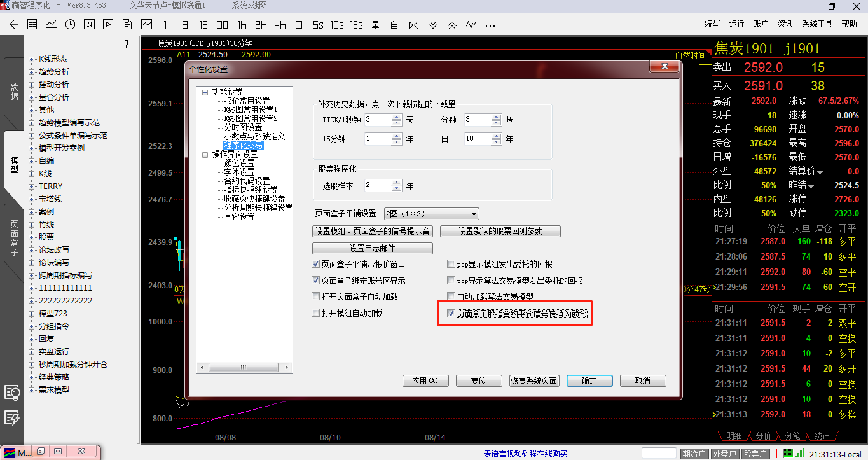Expand the TERRY tree node
Screen dimensions: 868x460
click(32, 186)
